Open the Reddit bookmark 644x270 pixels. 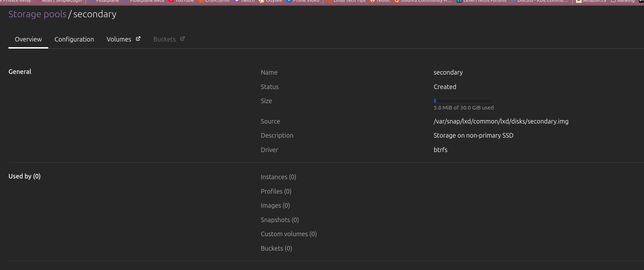click(380, 1)
